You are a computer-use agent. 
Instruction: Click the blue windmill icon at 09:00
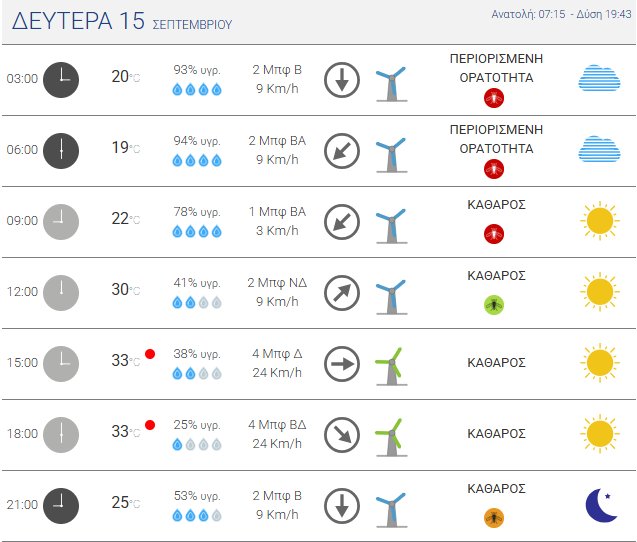click(x=389, y=222)
